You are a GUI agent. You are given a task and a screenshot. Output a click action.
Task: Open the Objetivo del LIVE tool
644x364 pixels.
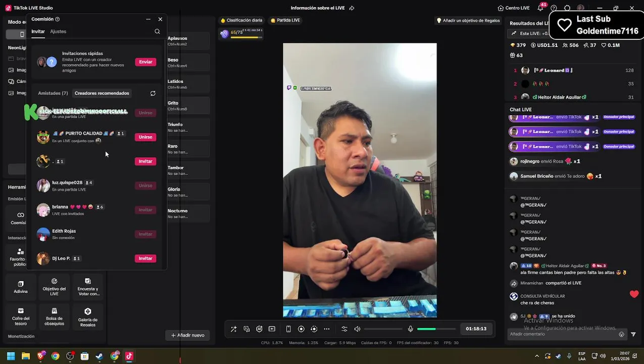pos(54,287)
